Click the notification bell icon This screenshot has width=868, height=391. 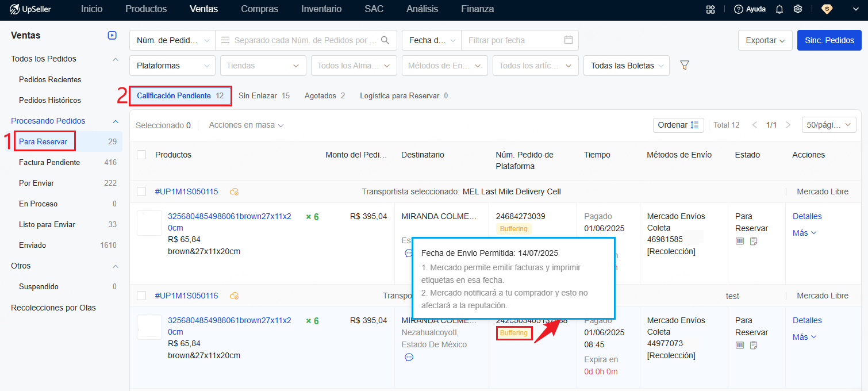click(x=779, y=9)
